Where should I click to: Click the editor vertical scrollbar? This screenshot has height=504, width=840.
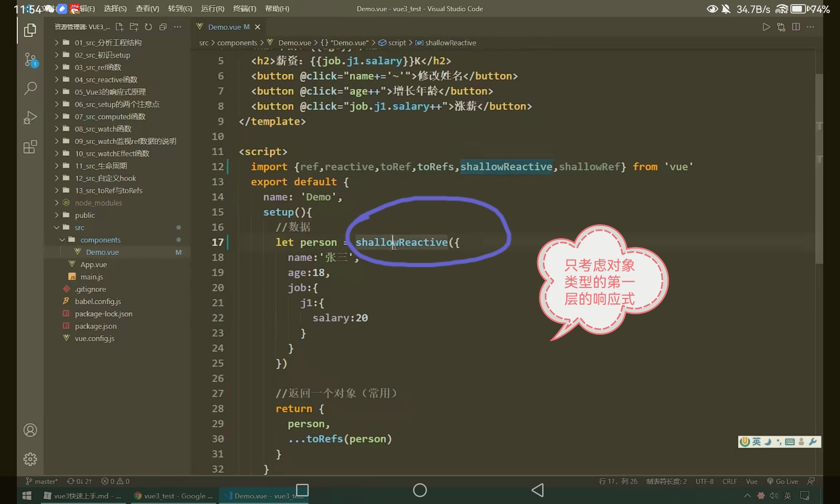click(x=819, y=168)
